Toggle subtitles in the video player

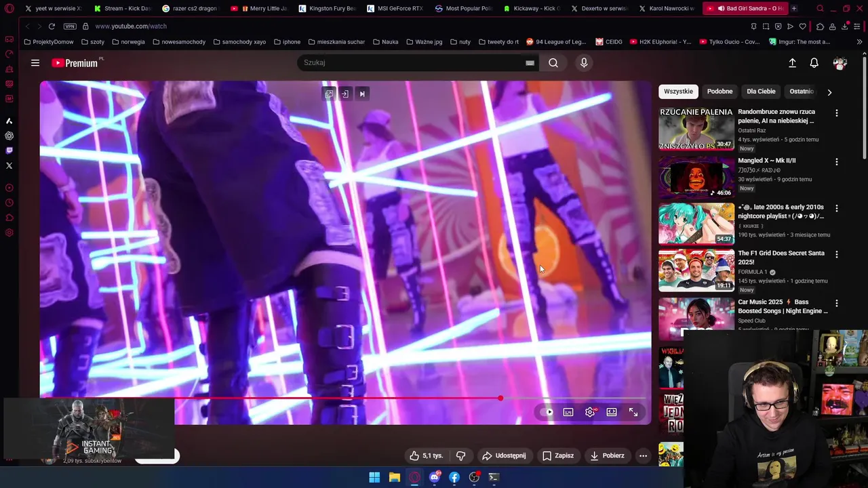[x=568, y=412]
